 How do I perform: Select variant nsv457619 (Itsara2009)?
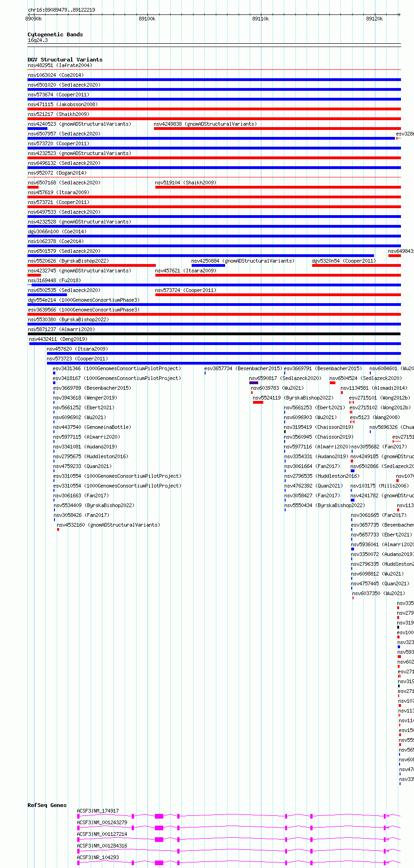pyautogui.click(x=59, y=192)
